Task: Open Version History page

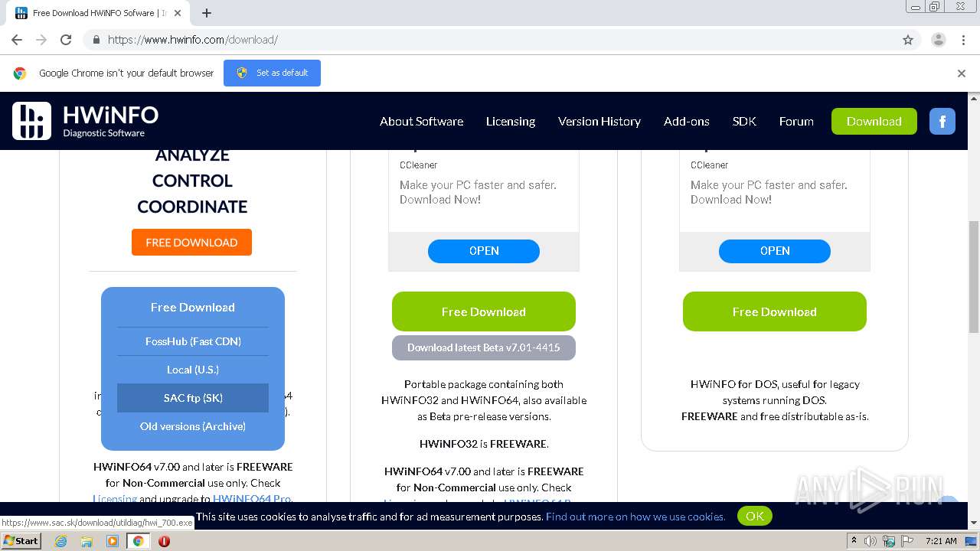Action: pos(599,121)
